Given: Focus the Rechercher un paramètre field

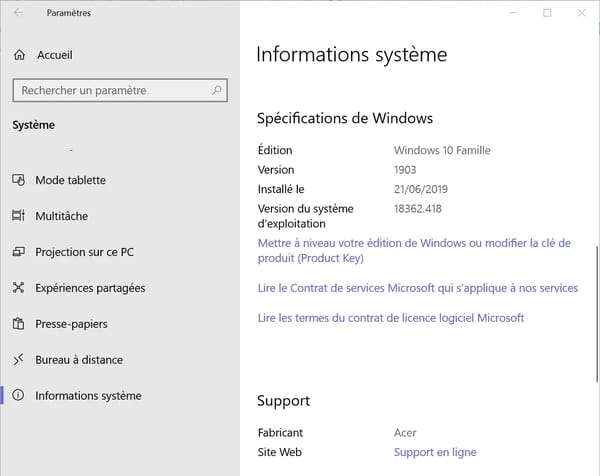Looking at the screenshot, I should pos(120,90).
